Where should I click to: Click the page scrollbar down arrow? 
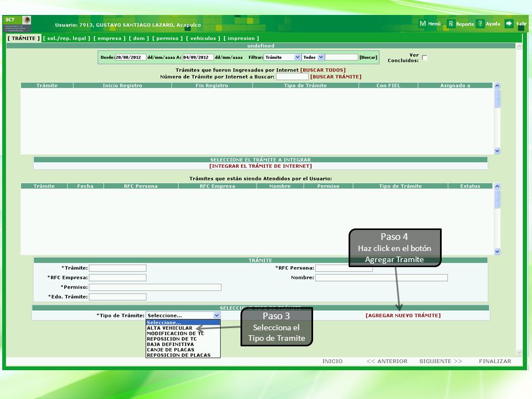click(519, 352)
